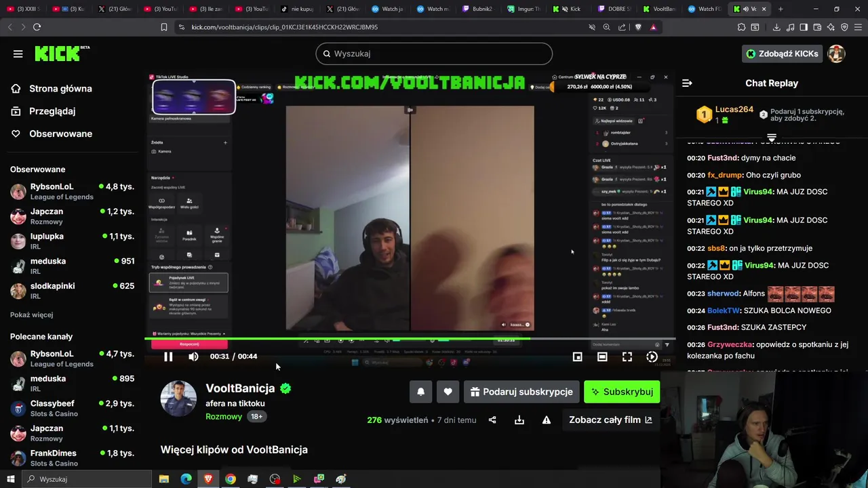Click BolekTW username in chat

tap(724, 310)
